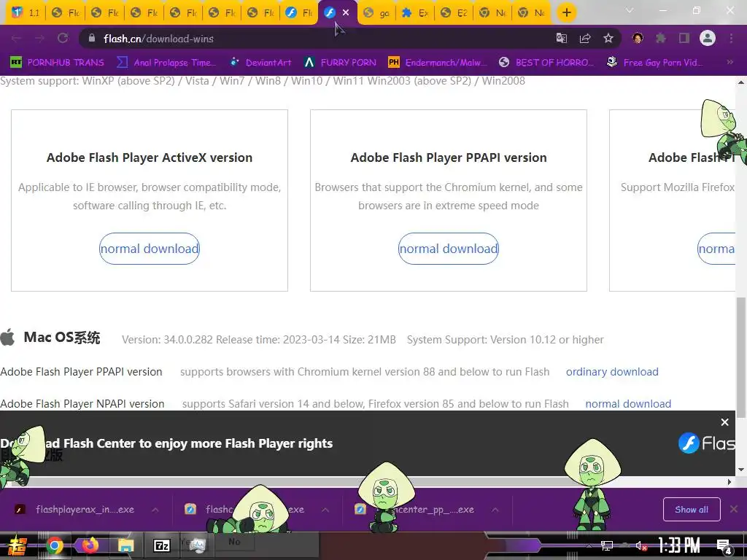The image size is (747, 560).
Task: Click the Mac PPAPI 'ordinary download' link
Action: pos(612,372)
